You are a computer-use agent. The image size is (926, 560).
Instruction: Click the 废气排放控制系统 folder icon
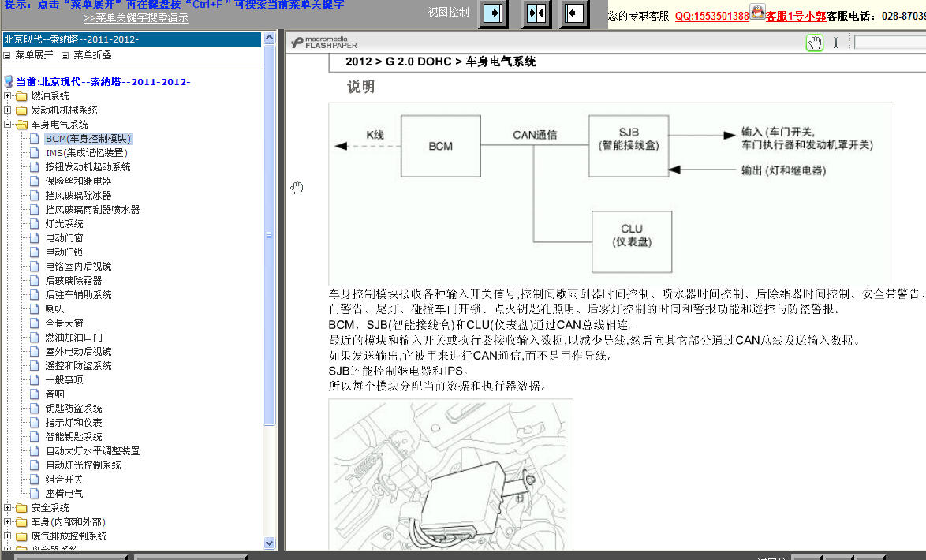22,536
